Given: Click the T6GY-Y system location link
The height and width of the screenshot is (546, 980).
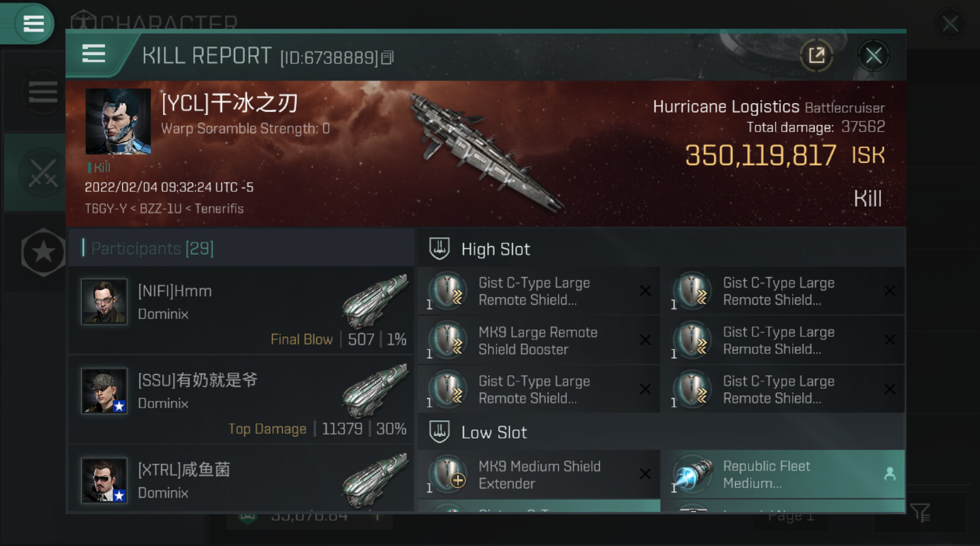Looking at the screenshot, I should (106, 208).
